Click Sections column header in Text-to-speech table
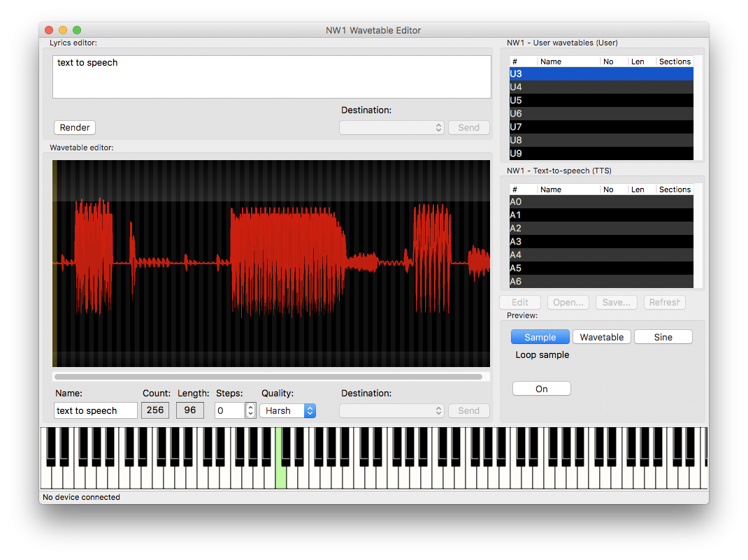This screenshot has width=748, height=560. (x=675, y=189)
